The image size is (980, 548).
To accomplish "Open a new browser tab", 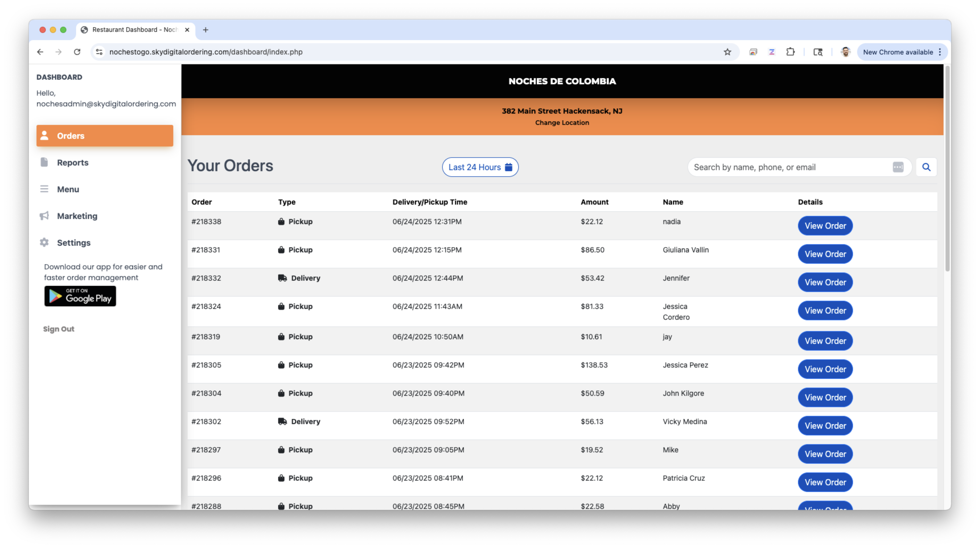I will point(205,30).
